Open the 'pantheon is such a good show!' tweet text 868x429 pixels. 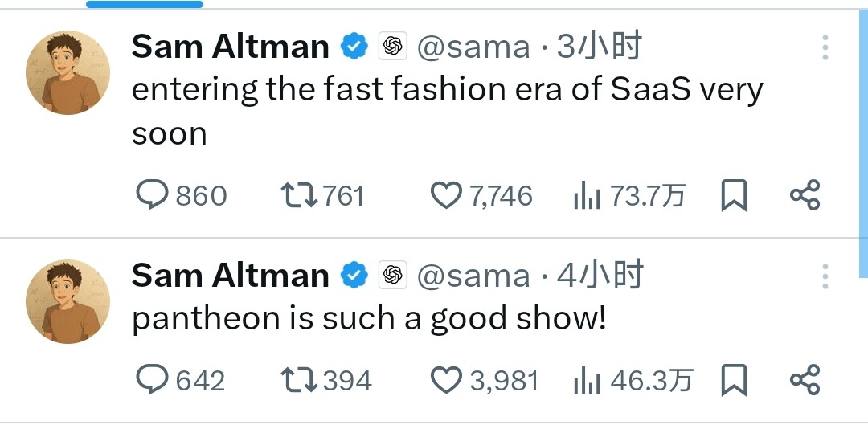coord(369,319)
